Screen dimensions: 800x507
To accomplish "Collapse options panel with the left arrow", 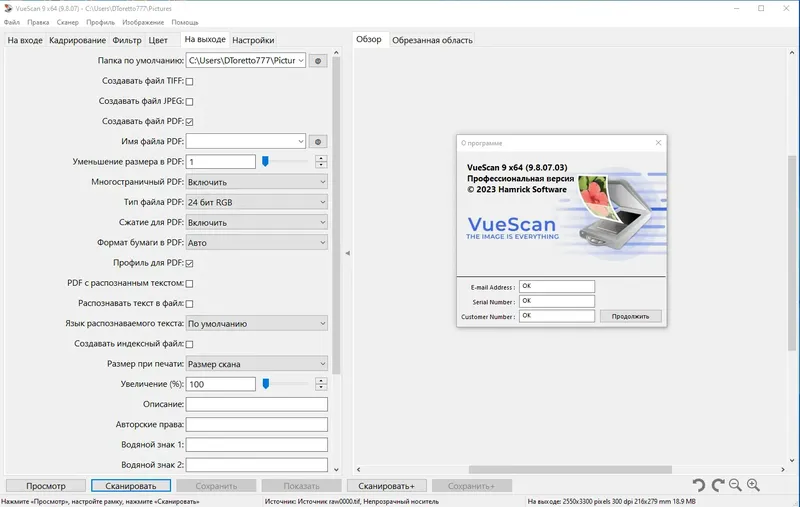I will click(347, 253).
